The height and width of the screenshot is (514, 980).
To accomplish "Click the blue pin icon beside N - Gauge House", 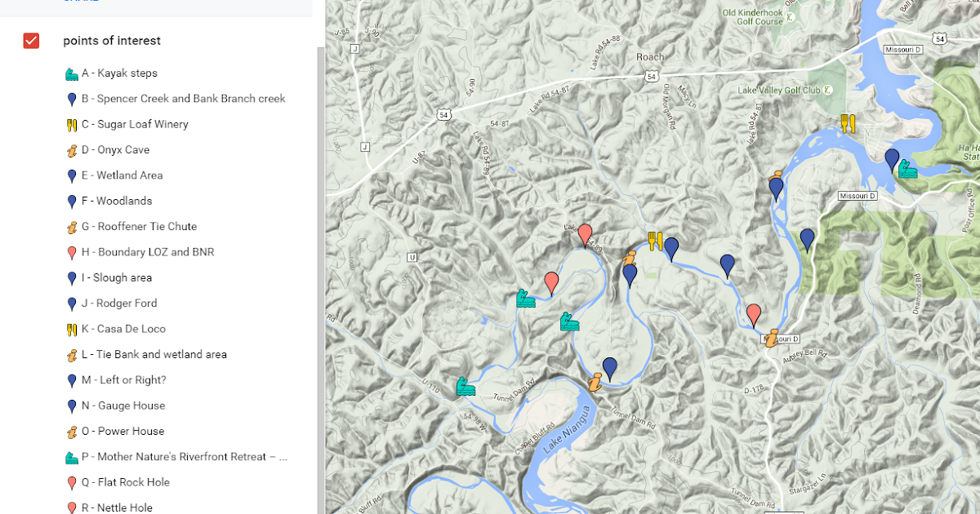I will tap(72, 406).
